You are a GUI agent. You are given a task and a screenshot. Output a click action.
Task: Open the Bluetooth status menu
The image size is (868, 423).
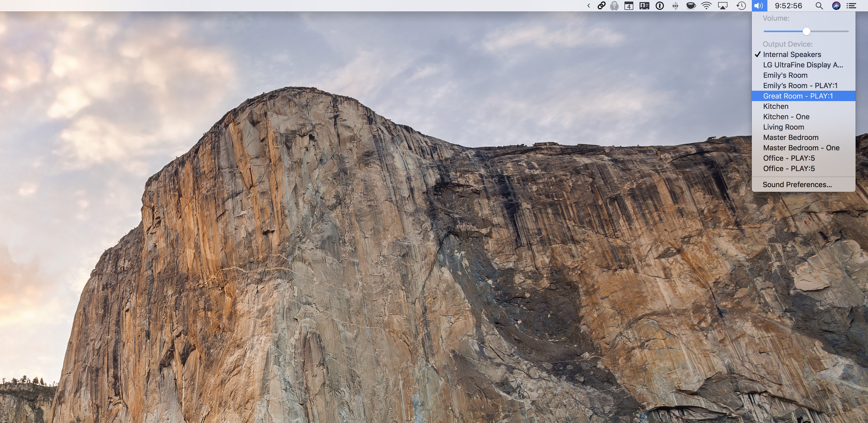click(675, 6)
